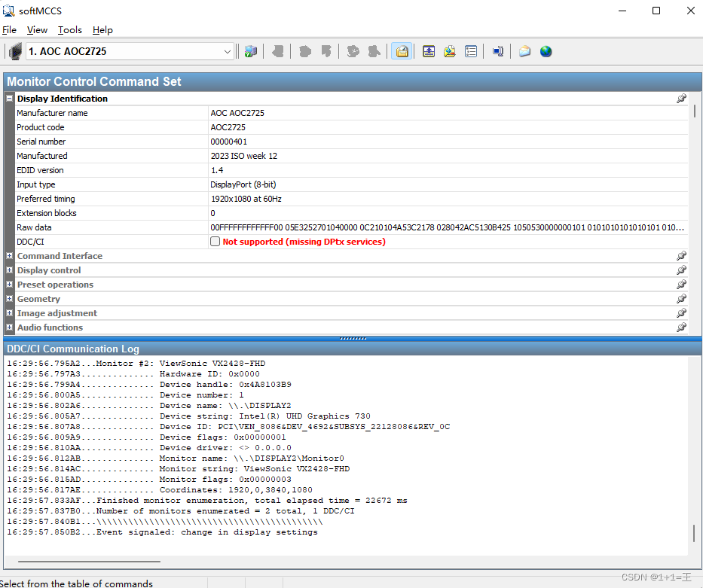Viewport: 703px width, 588px height.
Task: Expand the Image adjustment section
Action: 9,313
